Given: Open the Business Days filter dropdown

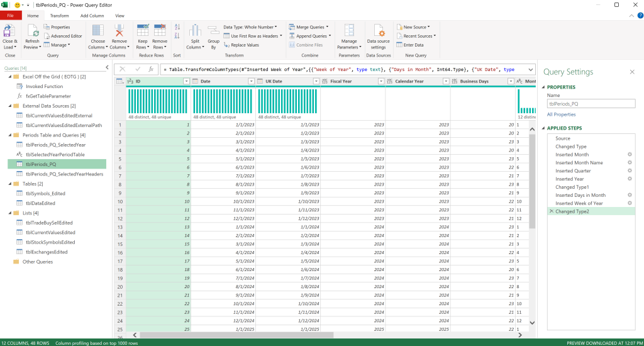Looking at the screenshot, I should (511, 81).
